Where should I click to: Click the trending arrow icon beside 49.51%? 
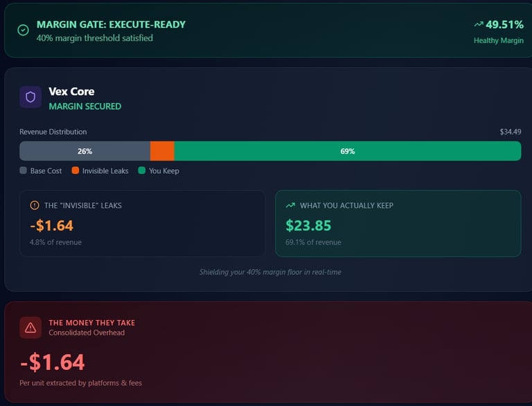tap(478, 24)
